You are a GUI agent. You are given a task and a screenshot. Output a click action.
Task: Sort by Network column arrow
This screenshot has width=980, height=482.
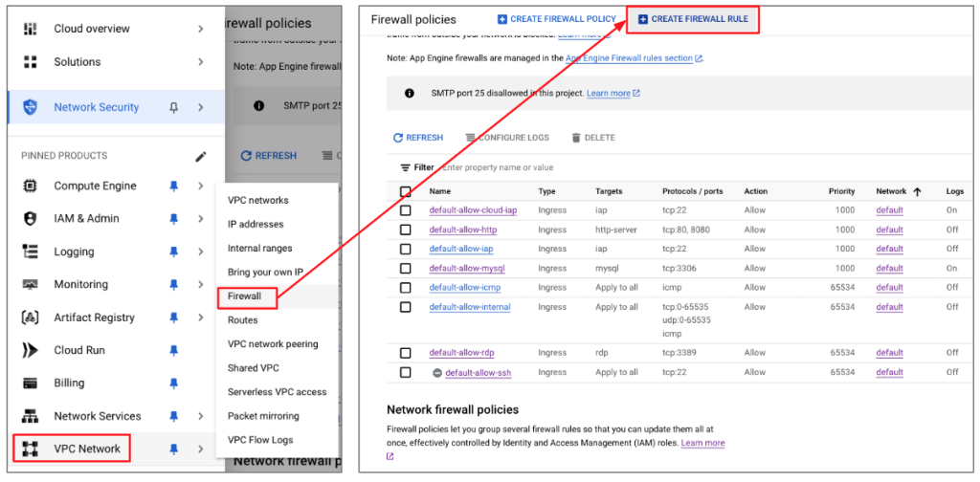pos(917,191)
